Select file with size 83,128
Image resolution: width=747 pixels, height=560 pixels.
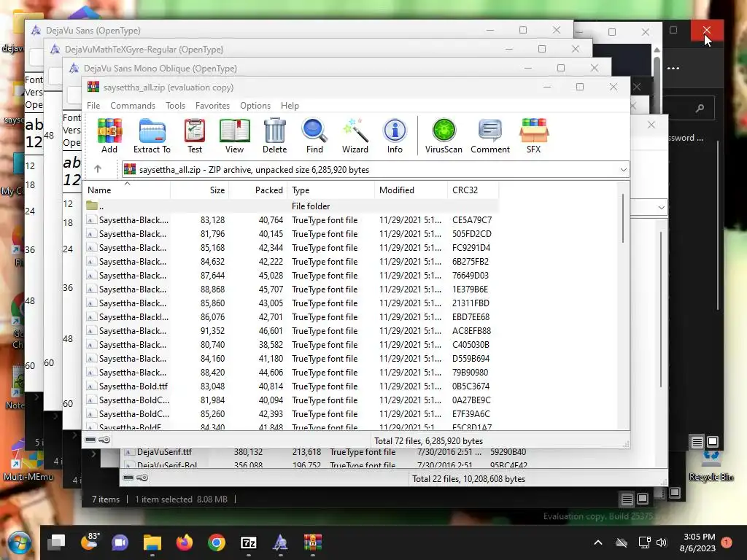click(290, 220)
